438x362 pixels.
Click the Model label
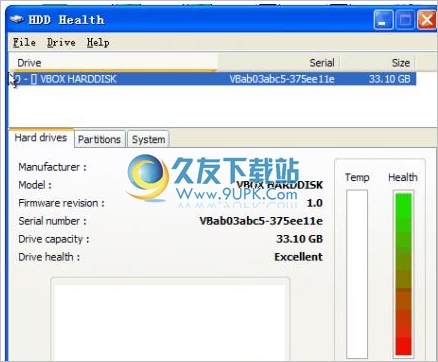click(x=35, y=185)
